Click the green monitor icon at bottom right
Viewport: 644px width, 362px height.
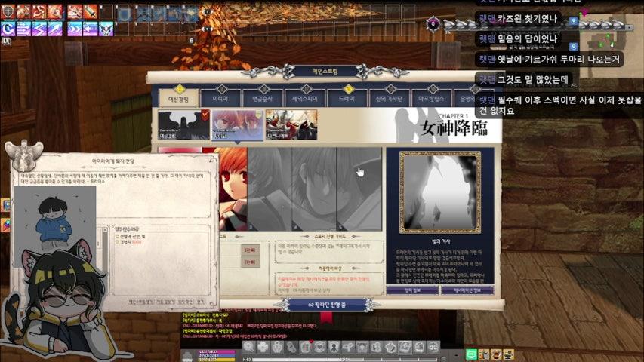pyautogui.click(x=471, y=354)
